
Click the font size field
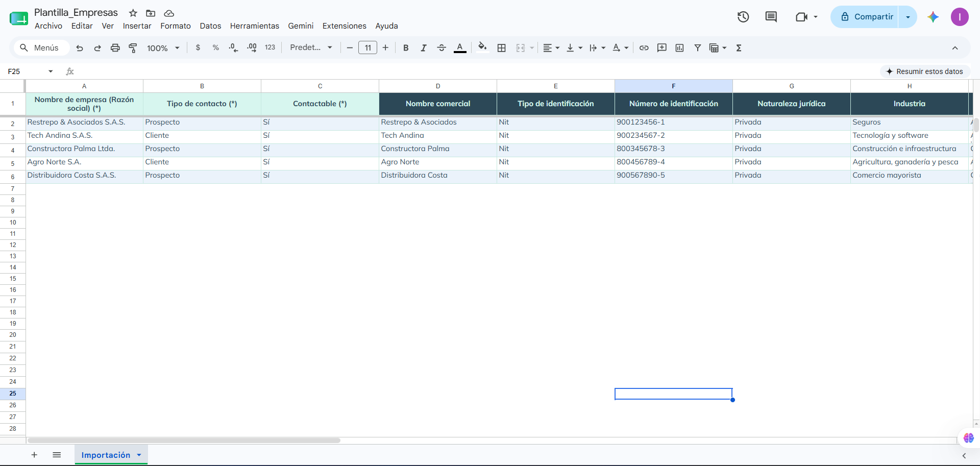(367, 48)
